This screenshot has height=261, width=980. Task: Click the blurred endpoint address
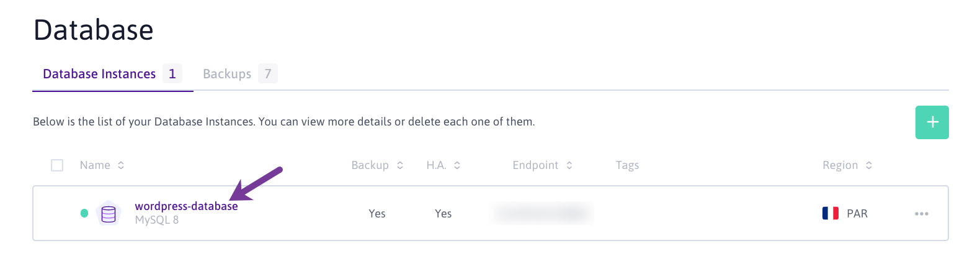click(x=543, y=213)
